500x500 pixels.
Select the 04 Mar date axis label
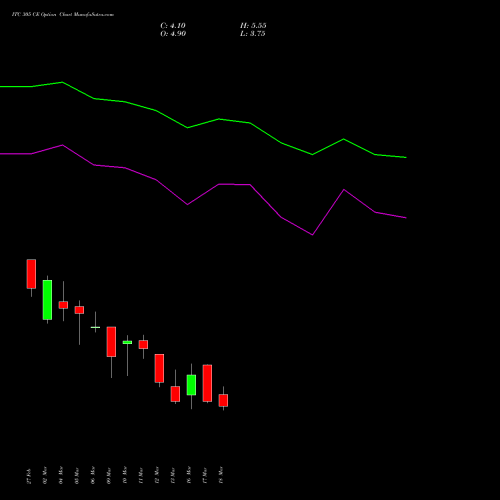(61, 475)
